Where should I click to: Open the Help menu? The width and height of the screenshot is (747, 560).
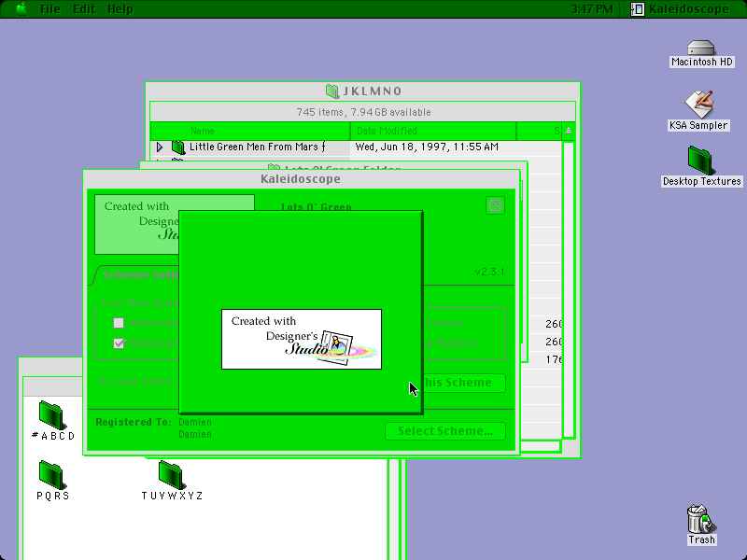[120, 9]
